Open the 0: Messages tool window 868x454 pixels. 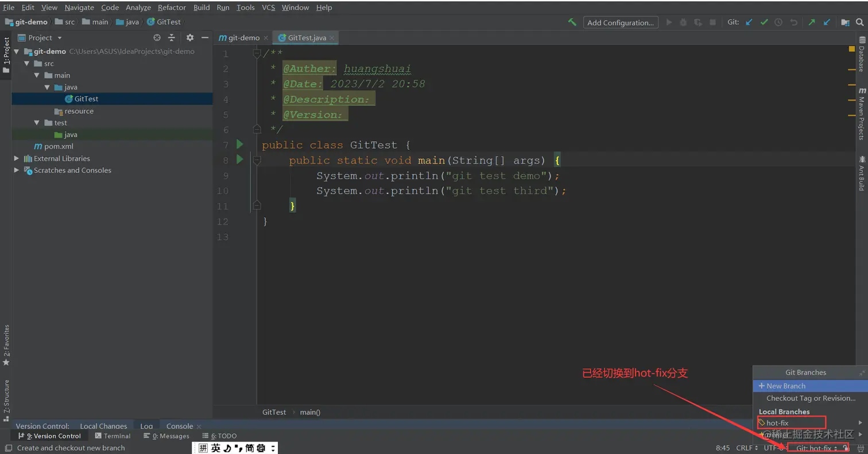(x=166, y=436)
